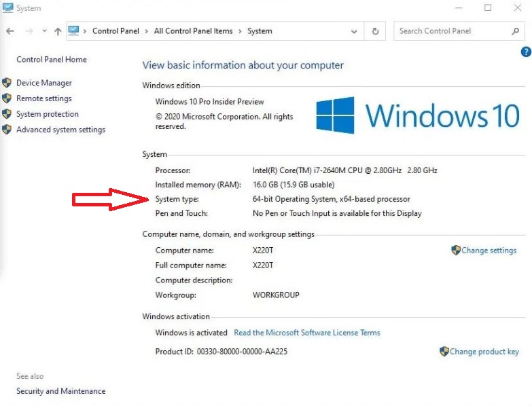Click the Change settings link
532x406 pixels.
(x=489, y=251)
